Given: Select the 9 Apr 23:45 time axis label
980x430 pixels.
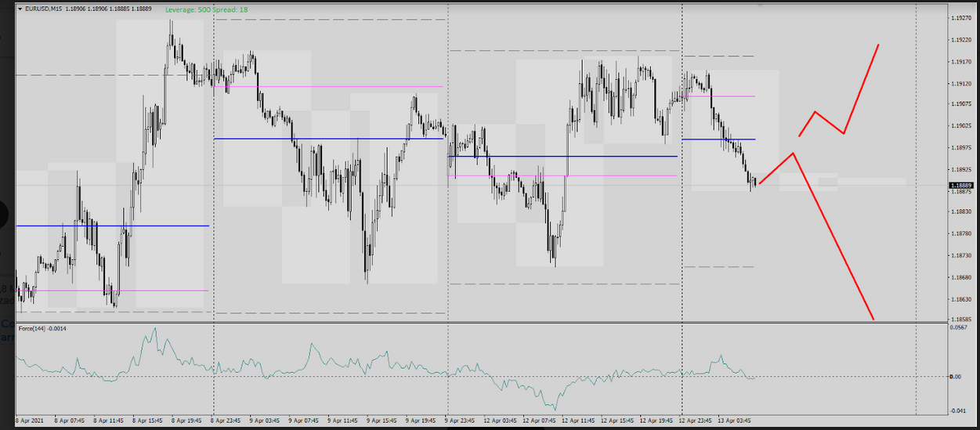Looking at the screenshot, I should [x=461, y=420].
